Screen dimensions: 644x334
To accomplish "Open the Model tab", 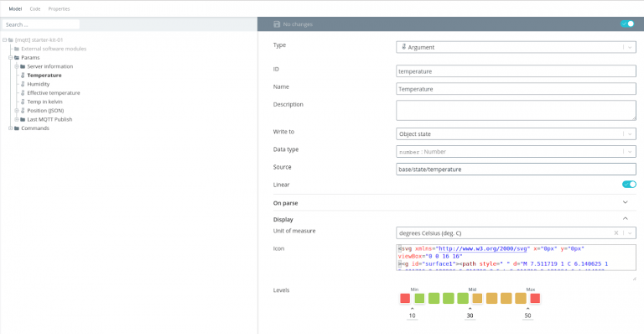I will coord(15,8).
